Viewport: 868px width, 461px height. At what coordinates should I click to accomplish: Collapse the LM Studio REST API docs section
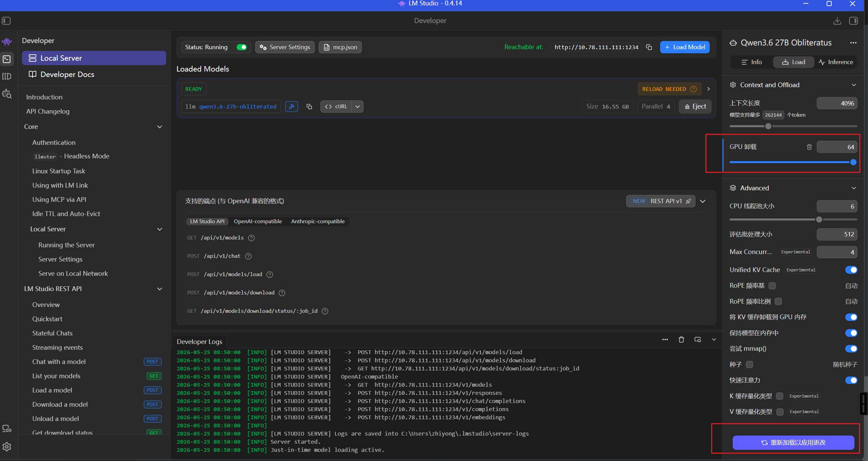[x=160, y=289]
